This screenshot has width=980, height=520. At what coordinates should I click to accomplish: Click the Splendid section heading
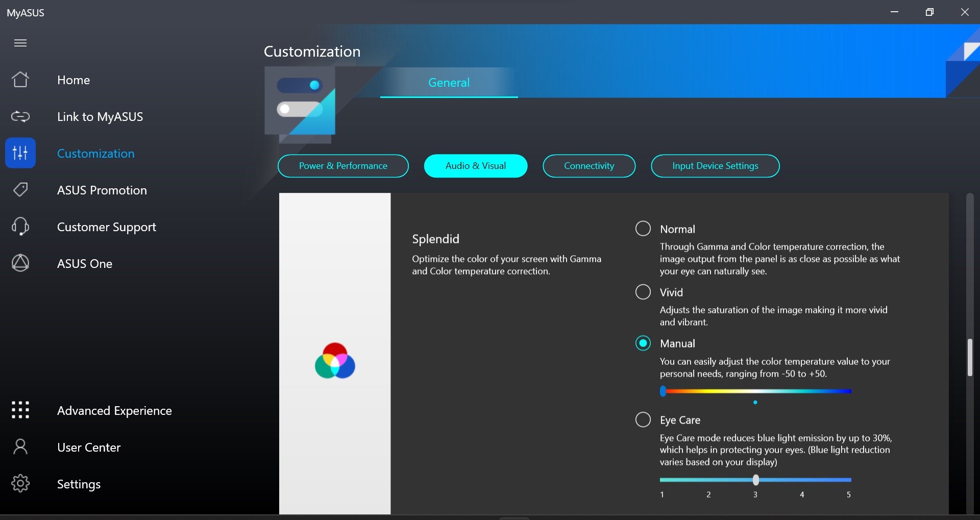(x=435, y=239)
